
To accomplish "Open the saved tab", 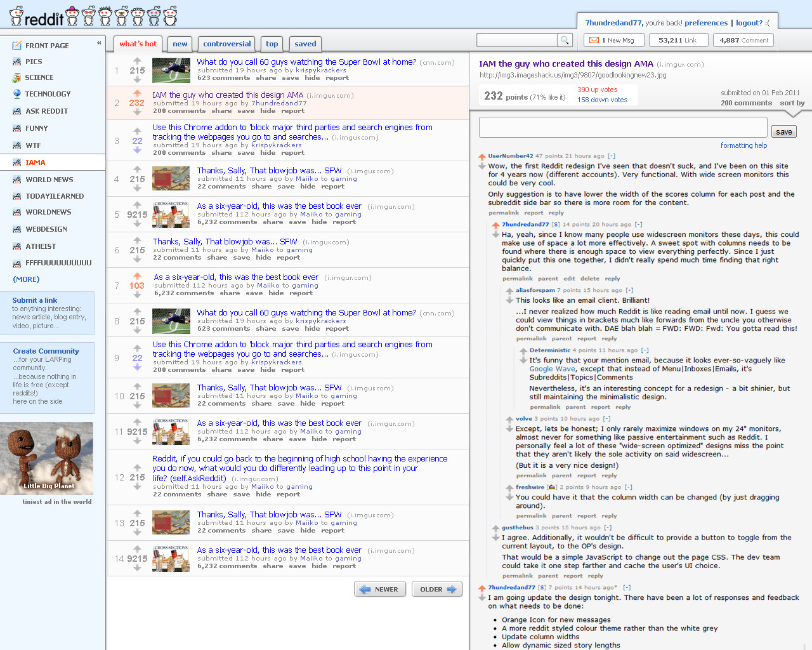I will point(305,44).
